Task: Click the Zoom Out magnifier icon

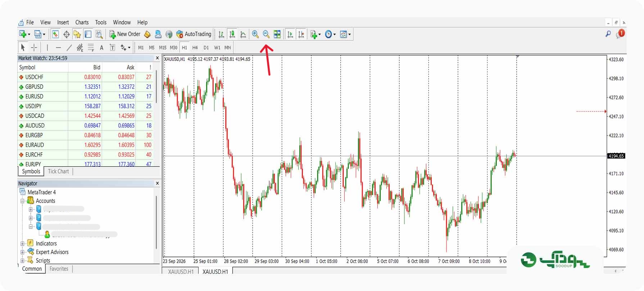Action: tap(266, 34)
